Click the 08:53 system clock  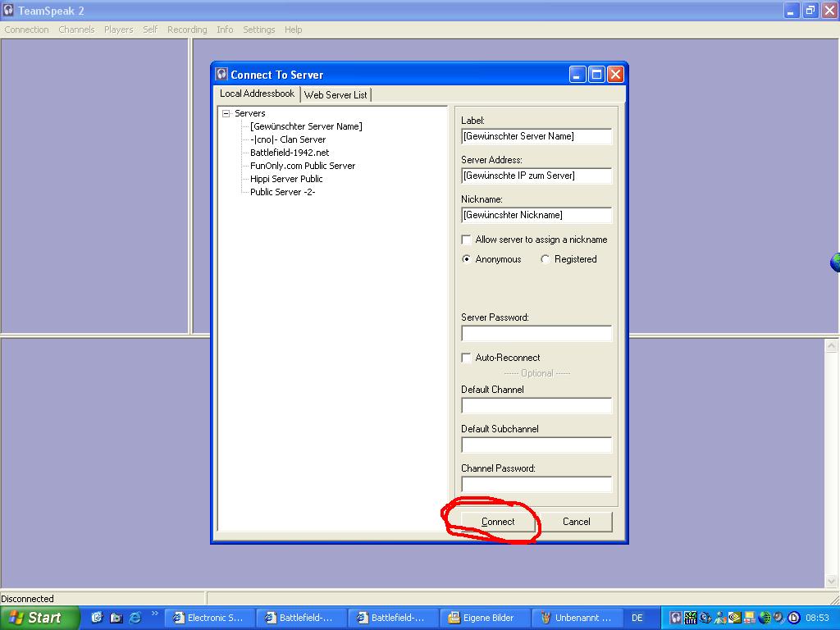pyautogui.click(x=817, y=618)
